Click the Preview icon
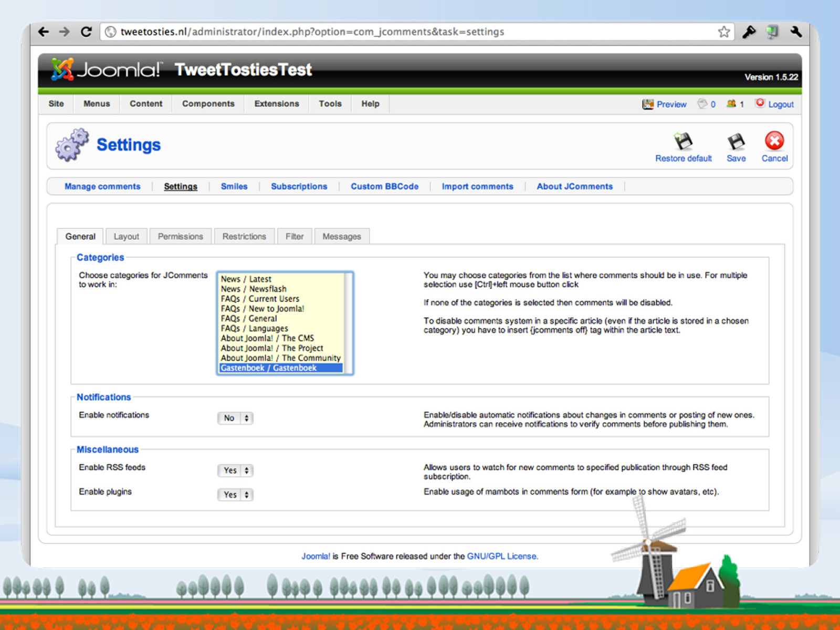The height and width of the screenshot is (630, 840). coord(648,104)
